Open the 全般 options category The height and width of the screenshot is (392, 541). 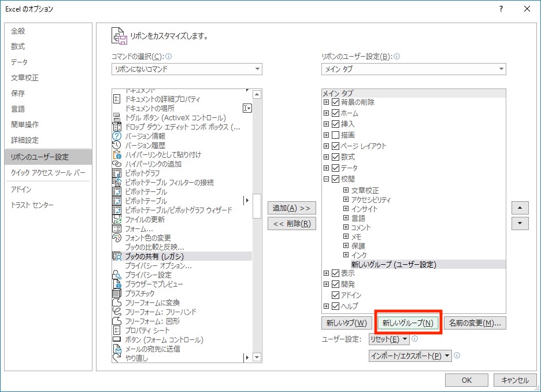coord(49,31)
